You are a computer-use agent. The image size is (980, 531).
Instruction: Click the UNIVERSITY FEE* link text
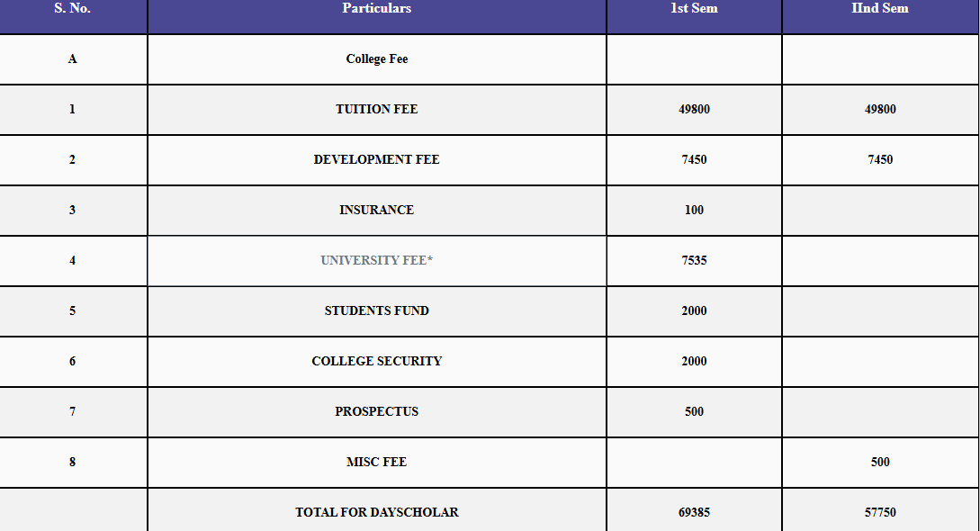pos(376,260)
